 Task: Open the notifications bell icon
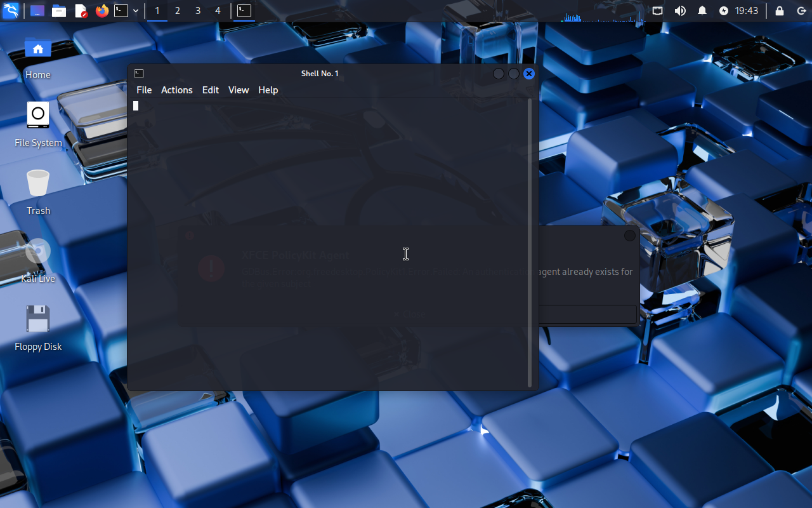(x=702, y=11)
